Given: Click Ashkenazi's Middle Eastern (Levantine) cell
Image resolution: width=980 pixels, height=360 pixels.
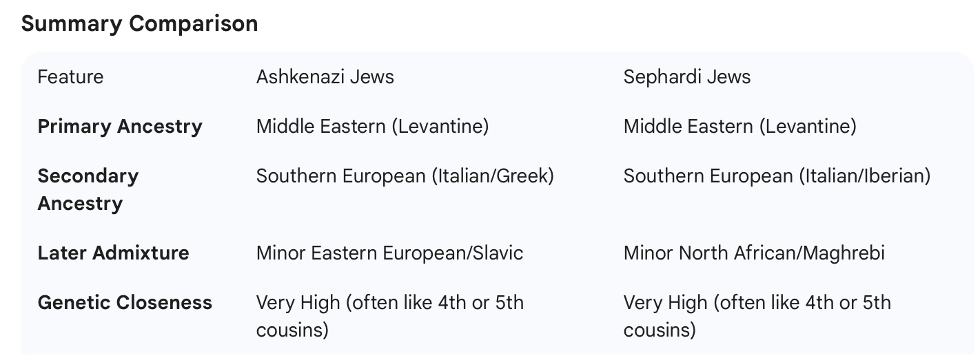Looking at the screenshot, I should 372,127.
